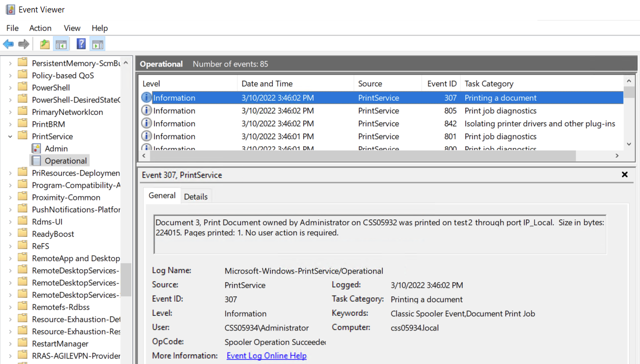Sort events by Date and Time column
This screenshot has width=640, height=364.
point(267,83)
